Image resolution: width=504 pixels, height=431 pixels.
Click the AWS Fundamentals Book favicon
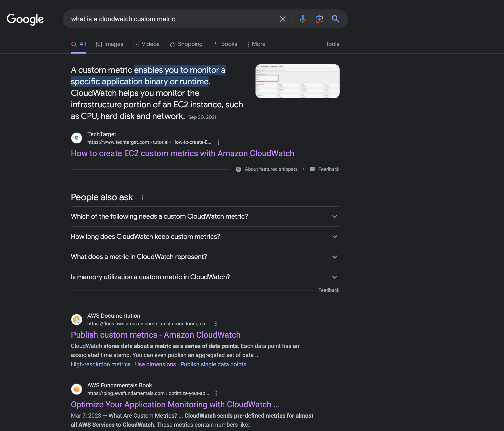click(77, 389)
